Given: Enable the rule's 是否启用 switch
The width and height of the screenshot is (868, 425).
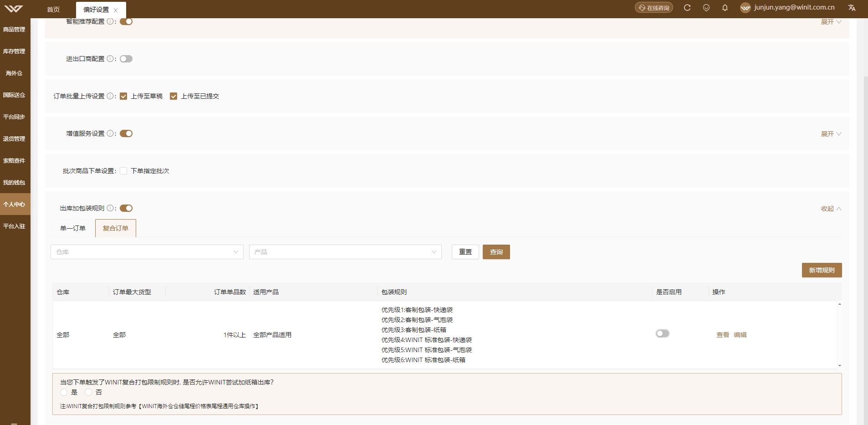Looking at the screenshot, I should click(663, 333).
